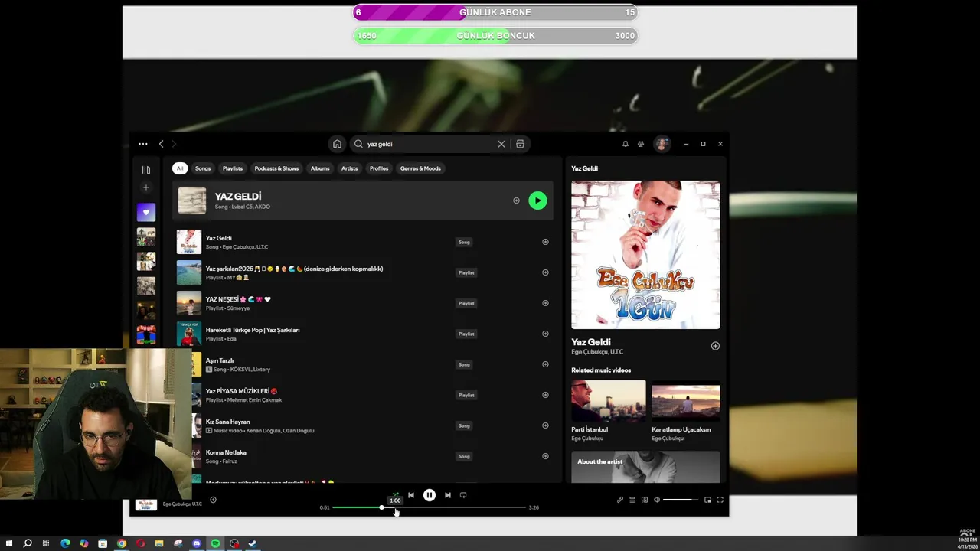Add Yaz PİYASA MÜZİKLERİ playlist to library

(545, 395)
